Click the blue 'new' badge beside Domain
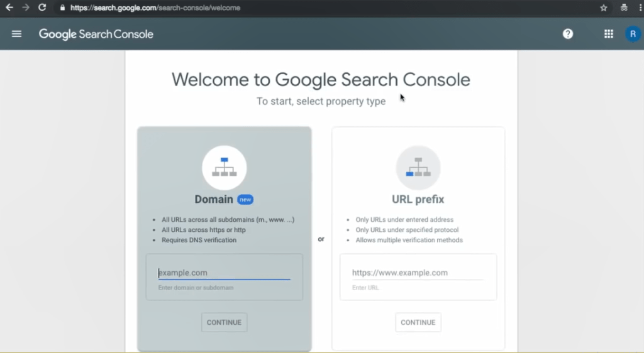This screenshot has height=353, width=644. tap(245, 200)
